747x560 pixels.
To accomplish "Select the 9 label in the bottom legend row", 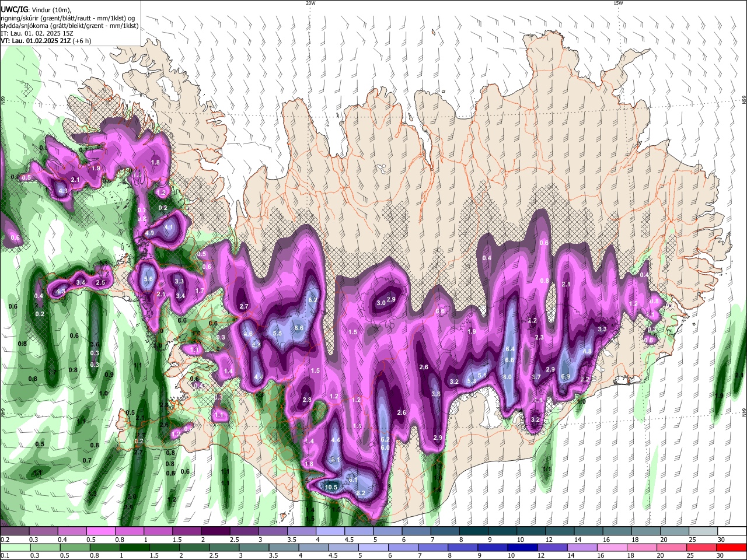I will click(x=479, y=555).
